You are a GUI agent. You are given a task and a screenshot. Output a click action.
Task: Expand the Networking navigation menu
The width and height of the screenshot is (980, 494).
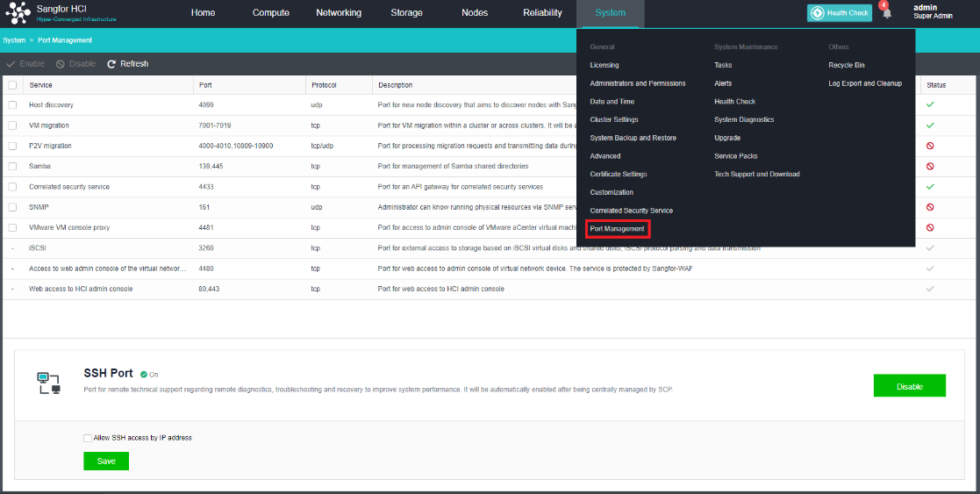pos(339,13)
